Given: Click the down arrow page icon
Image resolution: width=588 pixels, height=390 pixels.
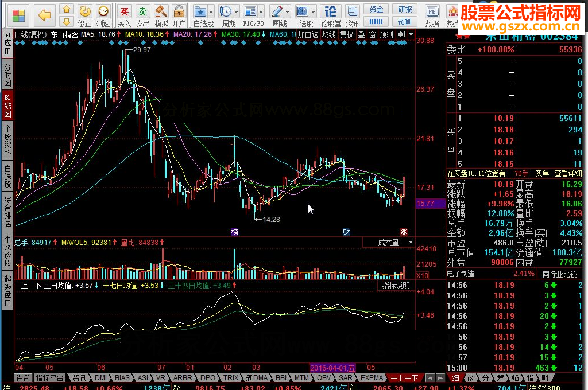Looking at the screenshot, I should pos(67,21).
